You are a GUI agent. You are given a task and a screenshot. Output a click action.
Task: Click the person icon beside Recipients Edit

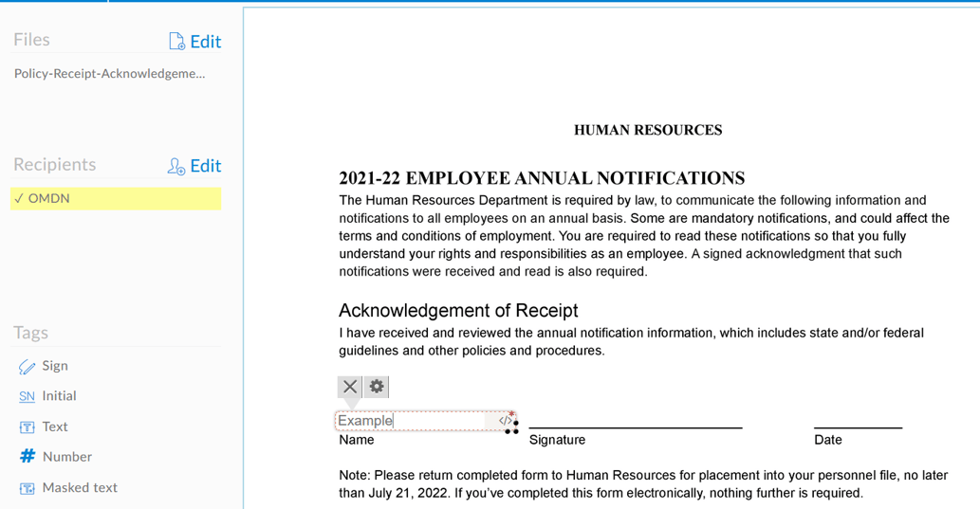pyautogui.click(x=176, y=166)
